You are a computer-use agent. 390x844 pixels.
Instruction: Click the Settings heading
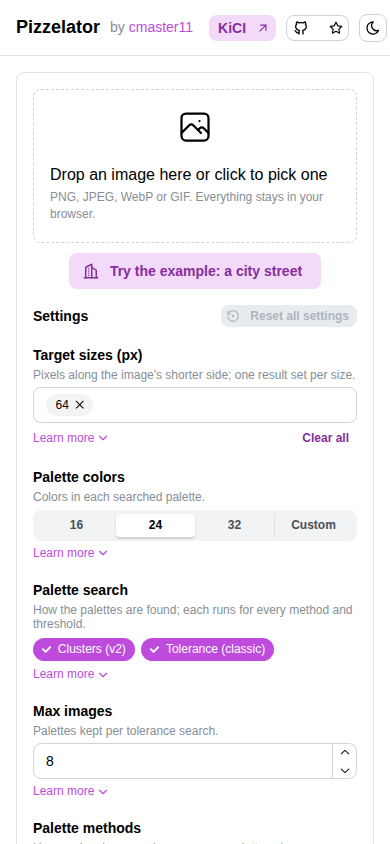pos(61,316)
